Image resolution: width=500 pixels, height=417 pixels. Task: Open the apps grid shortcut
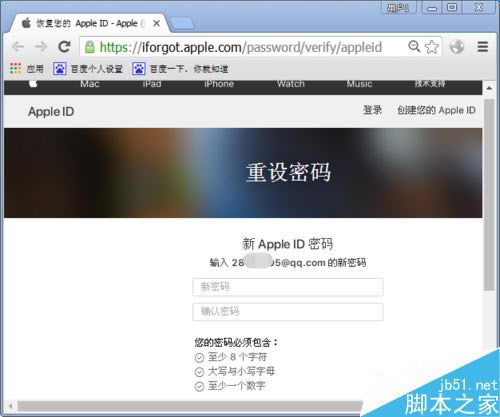coord(15,68)
